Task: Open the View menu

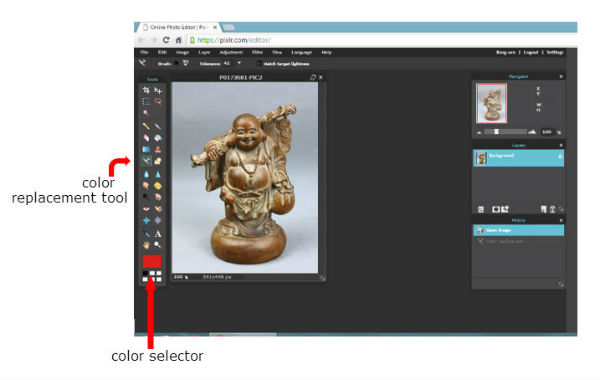Action: [277, 52]
